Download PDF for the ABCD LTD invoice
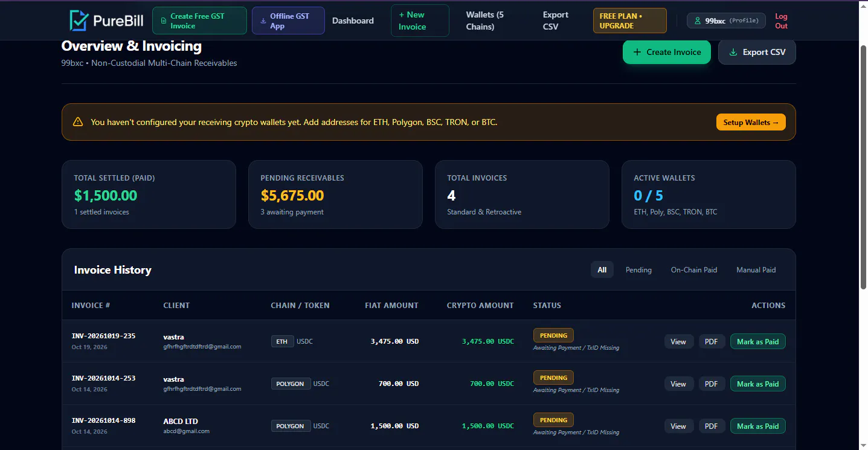 pyautogui.click(x=712, y=426)
